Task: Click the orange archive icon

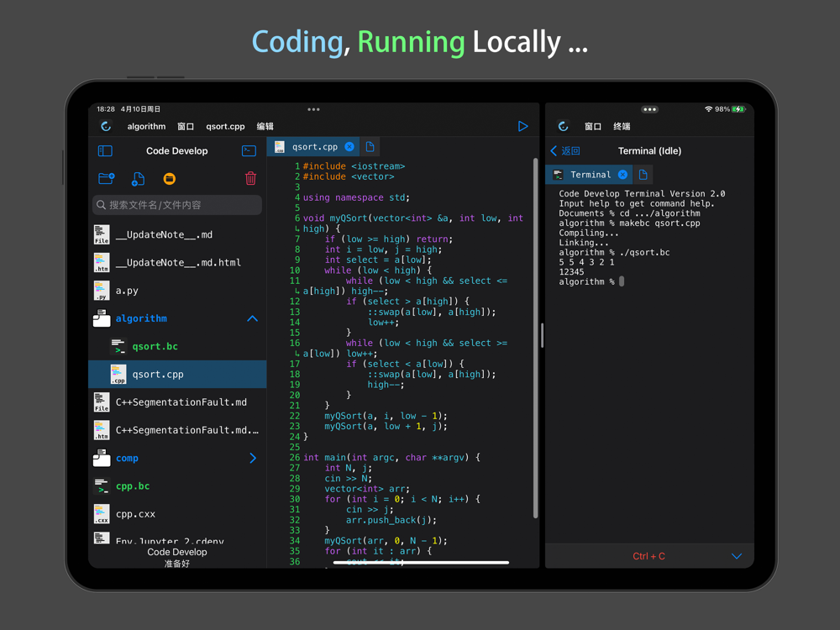Action: (169, 178)
